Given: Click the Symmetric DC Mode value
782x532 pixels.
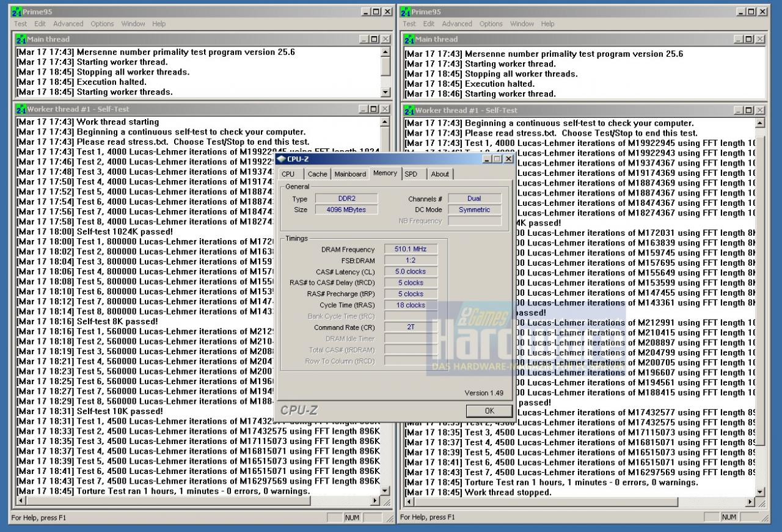Looking at the screenshot, I should click(x=475, y=210).
